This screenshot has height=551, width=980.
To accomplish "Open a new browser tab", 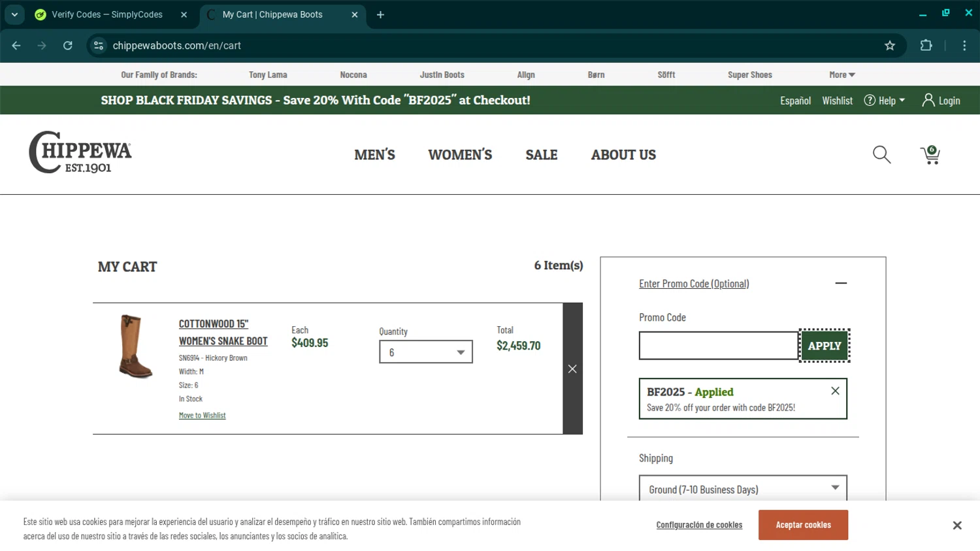I will [380, 14].
